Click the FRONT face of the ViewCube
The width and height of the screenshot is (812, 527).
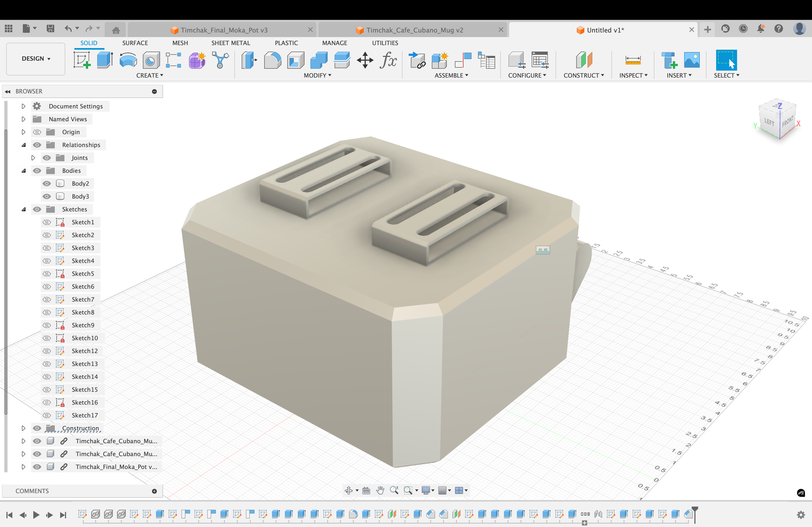coord(787,122)
